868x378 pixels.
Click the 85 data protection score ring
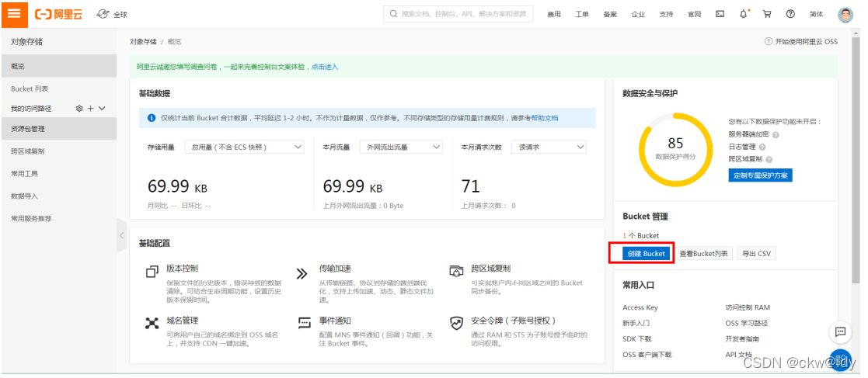pos(675,148)
